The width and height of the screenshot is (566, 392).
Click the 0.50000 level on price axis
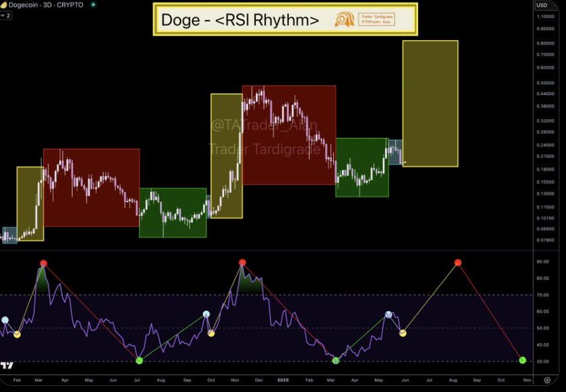[546, 83]
